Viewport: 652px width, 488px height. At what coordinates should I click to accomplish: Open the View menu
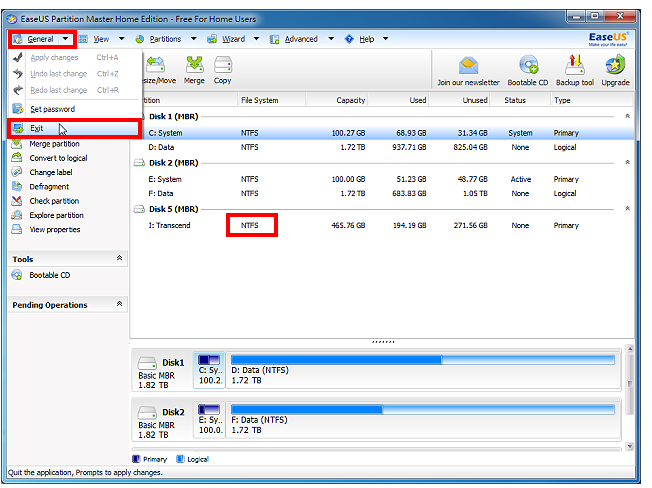click(101, 39)
